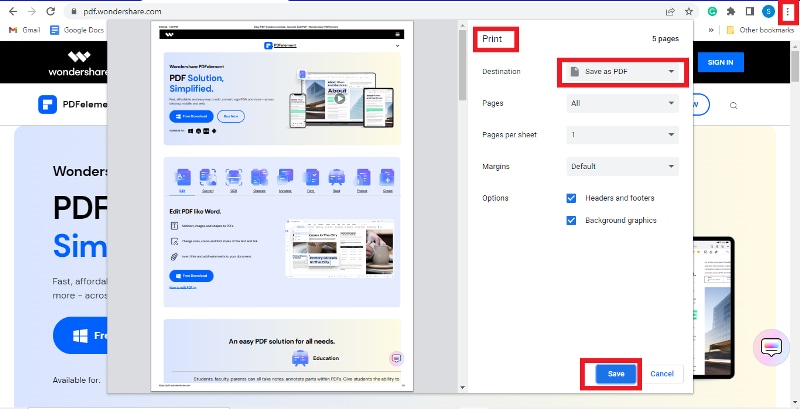Reload the page with the refresh icon

51,11
